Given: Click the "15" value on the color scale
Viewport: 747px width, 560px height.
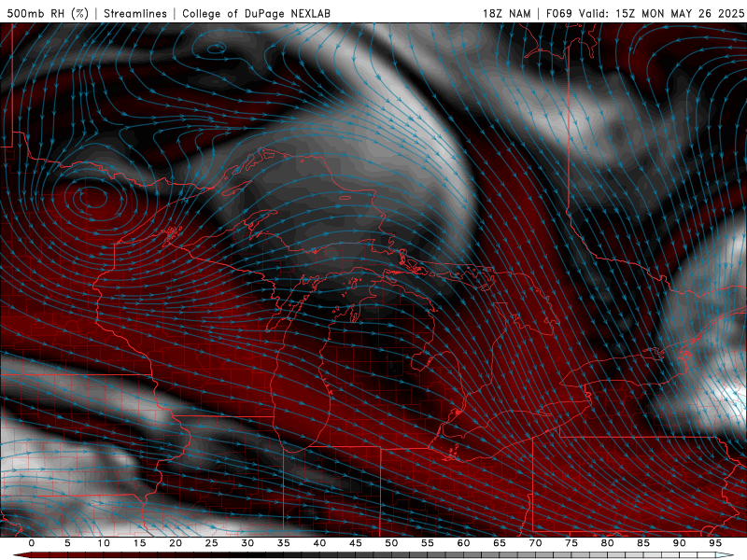Looking at the screenshot, I should (x=139, y=543).
